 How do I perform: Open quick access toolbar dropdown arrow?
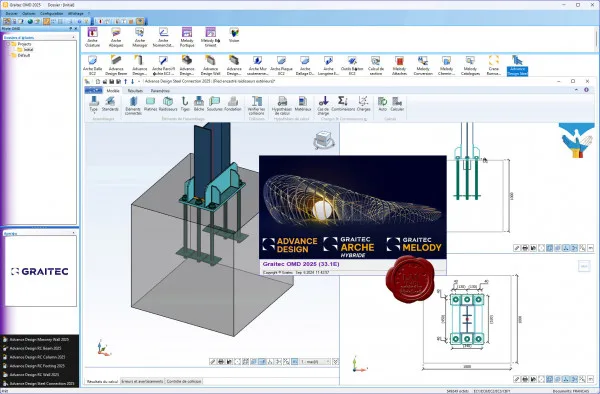139,81
